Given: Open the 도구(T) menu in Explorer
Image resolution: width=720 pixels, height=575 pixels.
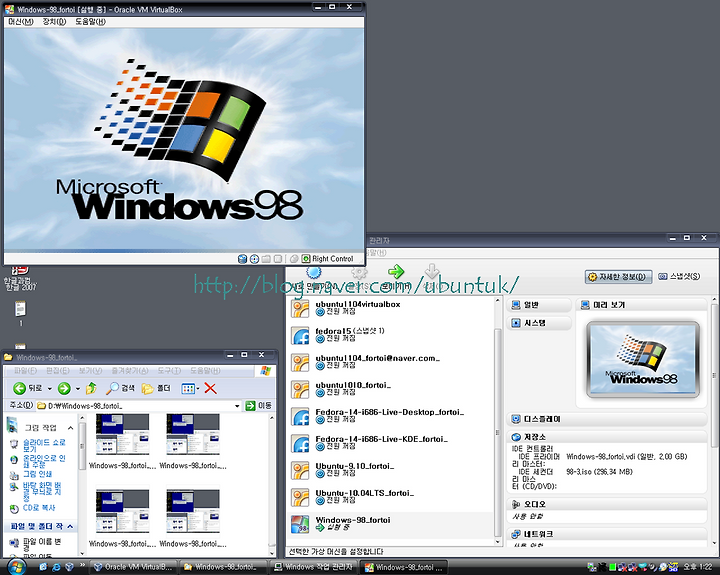Looking at the screenshot, I should (x=169, y=371).
